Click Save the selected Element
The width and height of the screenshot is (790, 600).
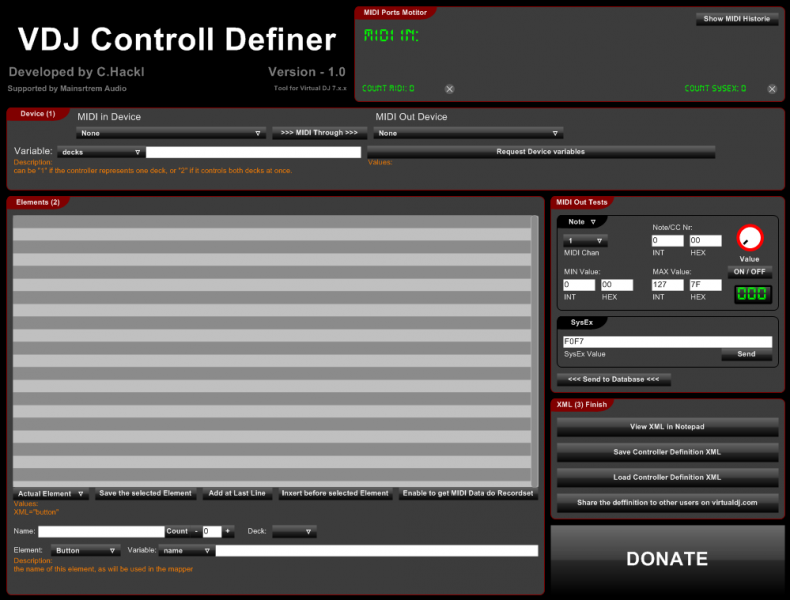[x=145, y=493]
